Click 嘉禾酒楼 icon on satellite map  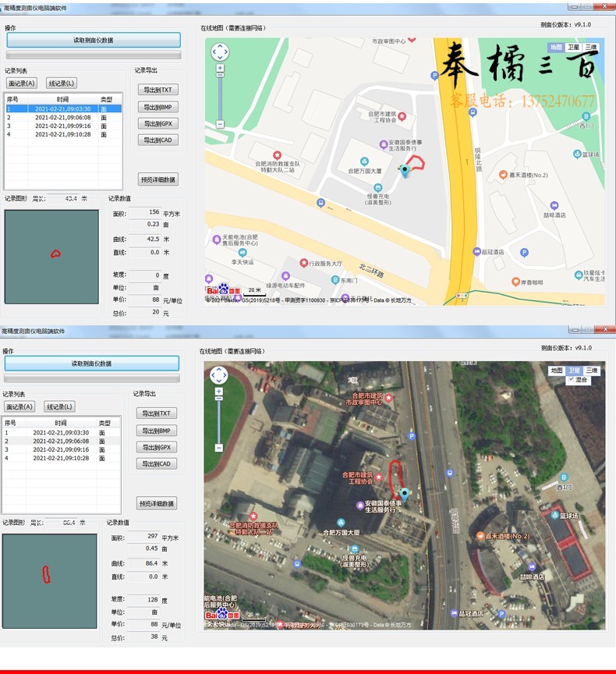pos(480,536)
